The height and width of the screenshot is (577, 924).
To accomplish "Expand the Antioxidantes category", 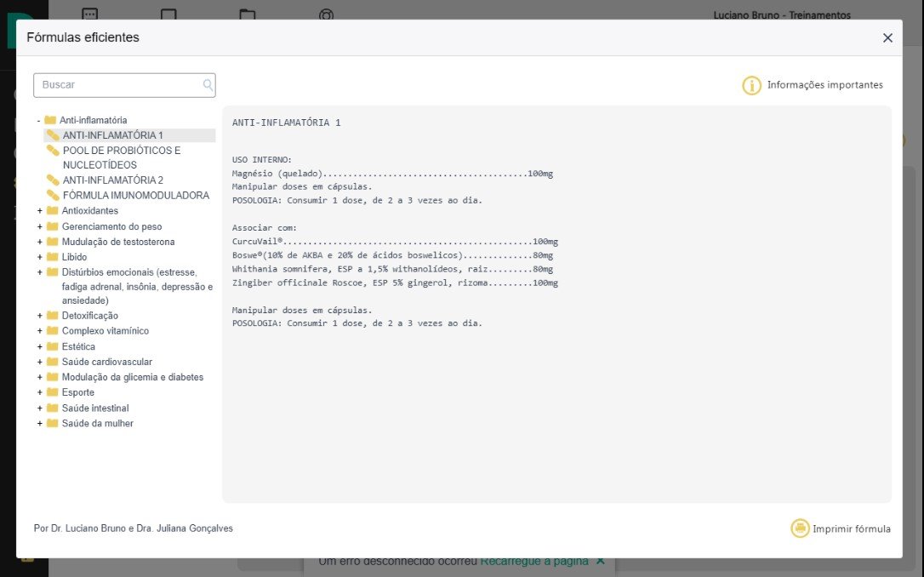I will click(39, 210).
